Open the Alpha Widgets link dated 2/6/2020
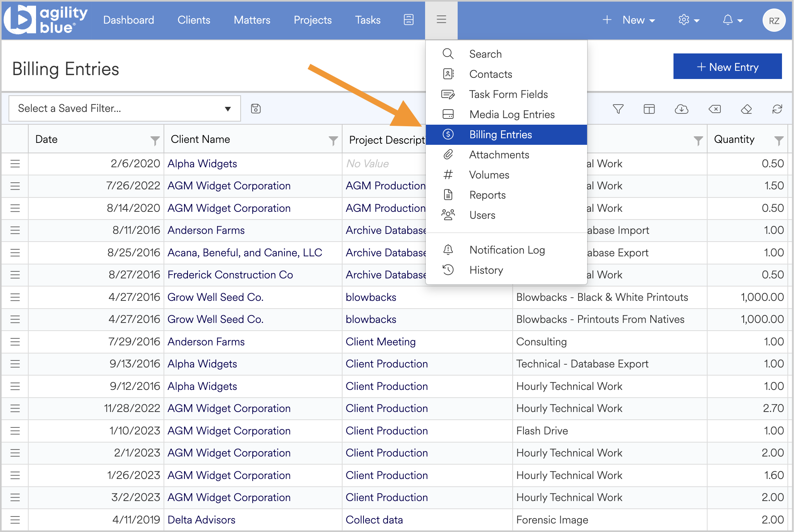Screen dimensions: 794x532 (202, 164)
